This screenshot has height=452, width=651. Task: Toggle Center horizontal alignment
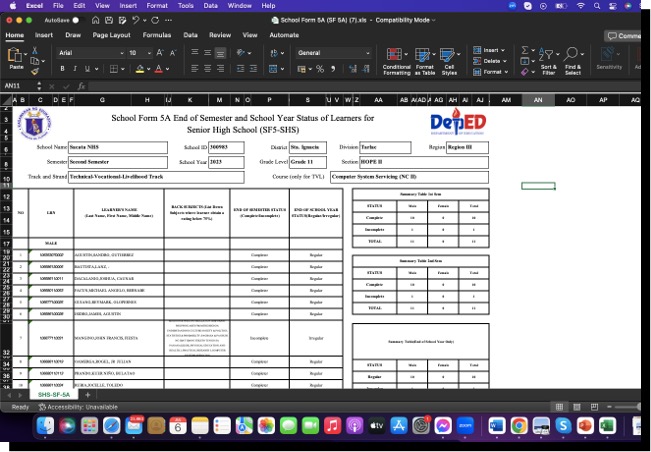(207, 68)
